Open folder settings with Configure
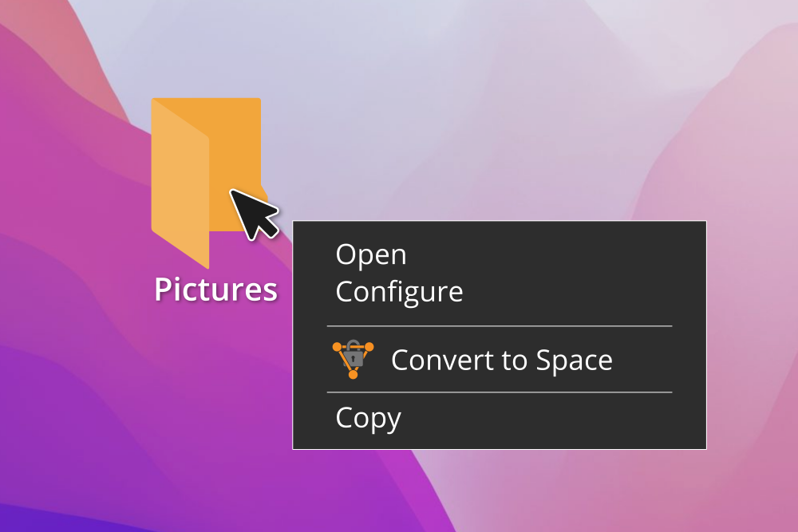Viewport: 798px width, 532px height. (399, 292)
